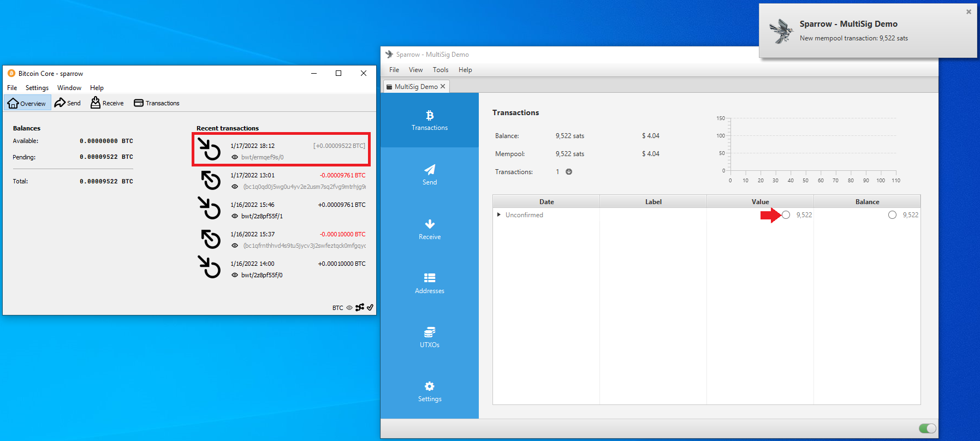This screenshot has height=441, width=980.
Task: Click the eye icon in Bitcoin Core status bar
Action: pyautogui.click(x=349, y=308)
